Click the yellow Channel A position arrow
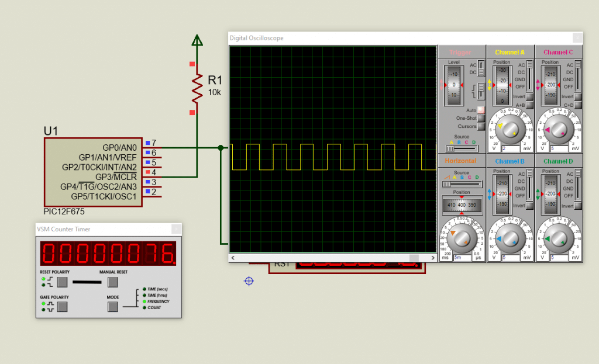Viewport: 599px width, 364px height. point(490,85)
